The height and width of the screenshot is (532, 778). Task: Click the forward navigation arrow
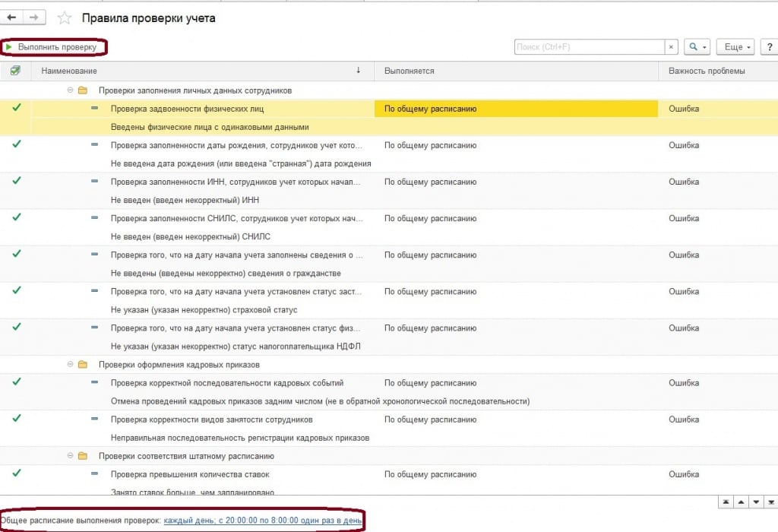tap(33, 17)
